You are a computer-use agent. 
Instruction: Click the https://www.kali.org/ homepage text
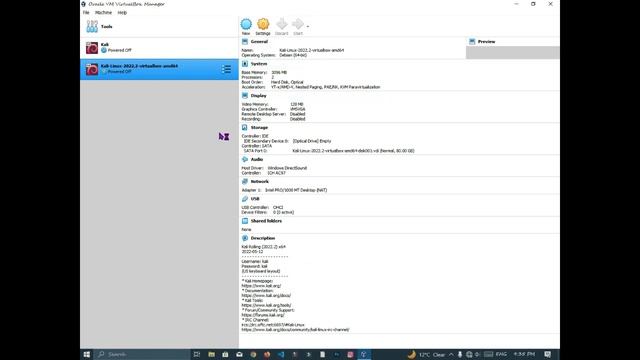click(x=261, y=286)
